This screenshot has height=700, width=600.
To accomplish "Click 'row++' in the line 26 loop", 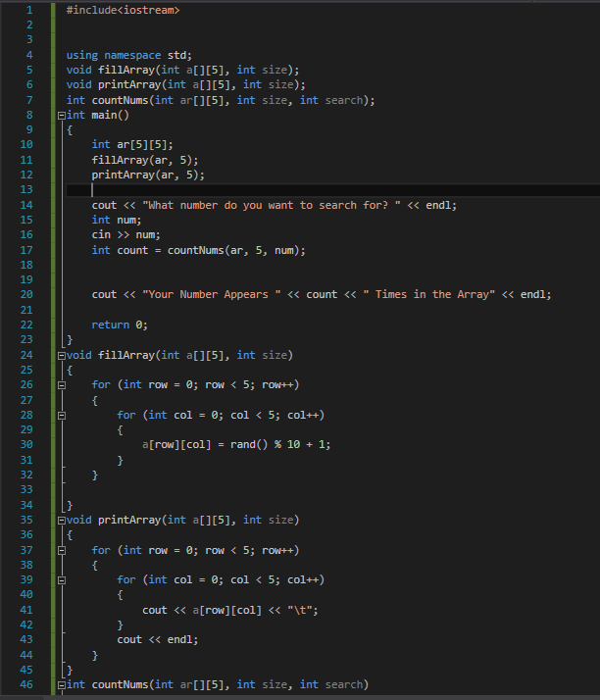I will pos(277,385).
